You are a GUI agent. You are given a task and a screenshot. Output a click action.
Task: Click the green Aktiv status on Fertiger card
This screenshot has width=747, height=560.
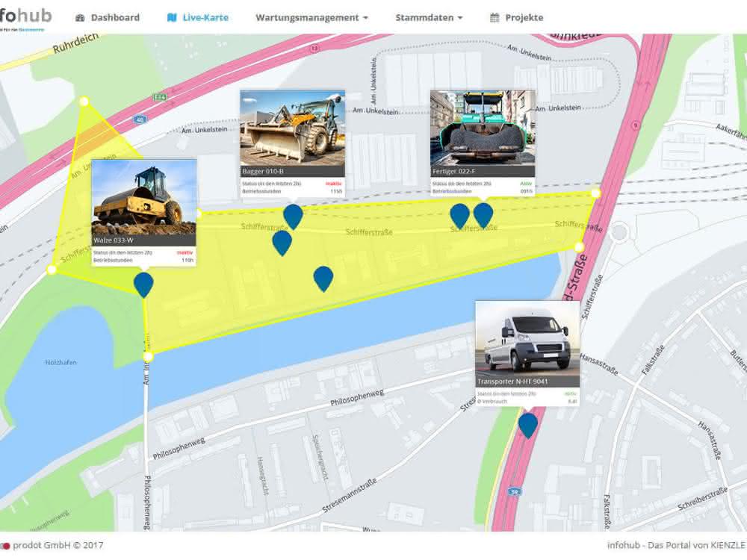point(526,184)
